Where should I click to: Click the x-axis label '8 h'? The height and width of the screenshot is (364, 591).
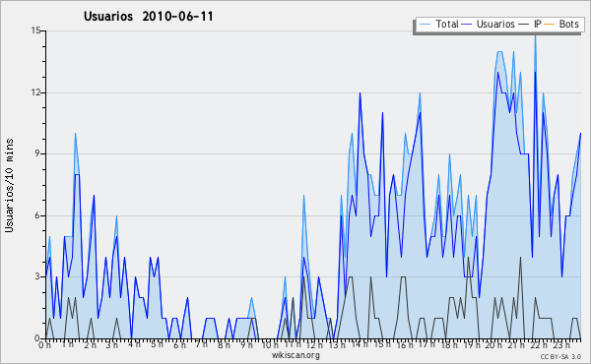click(x=224, y=344)
